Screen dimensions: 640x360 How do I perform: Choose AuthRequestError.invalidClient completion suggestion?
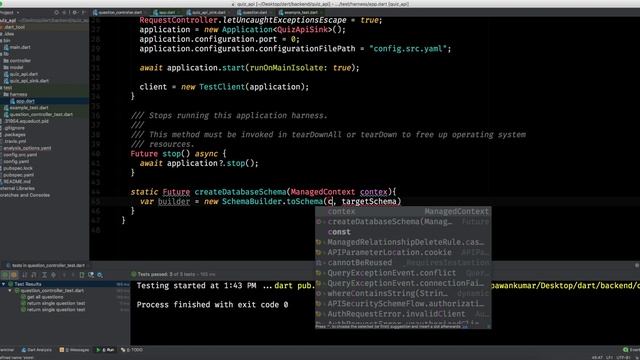click(x=403, y=314)
